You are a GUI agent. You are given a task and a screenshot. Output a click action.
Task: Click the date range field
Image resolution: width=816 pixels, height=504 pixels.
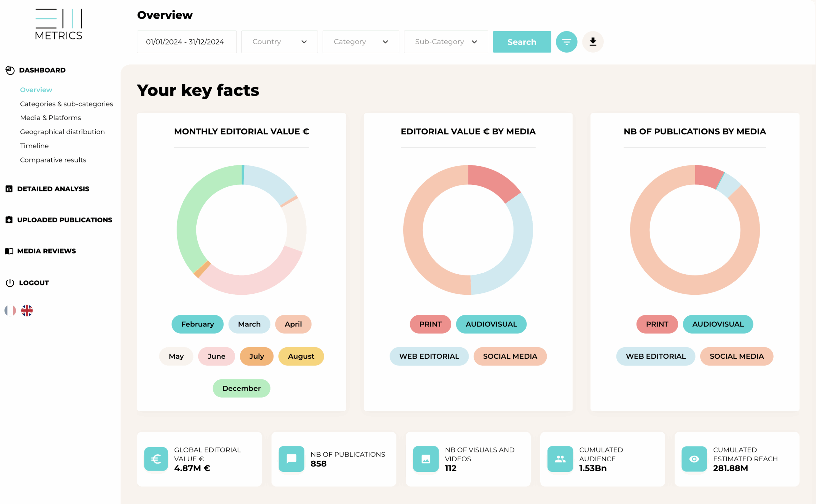click(x=187, y=42)
